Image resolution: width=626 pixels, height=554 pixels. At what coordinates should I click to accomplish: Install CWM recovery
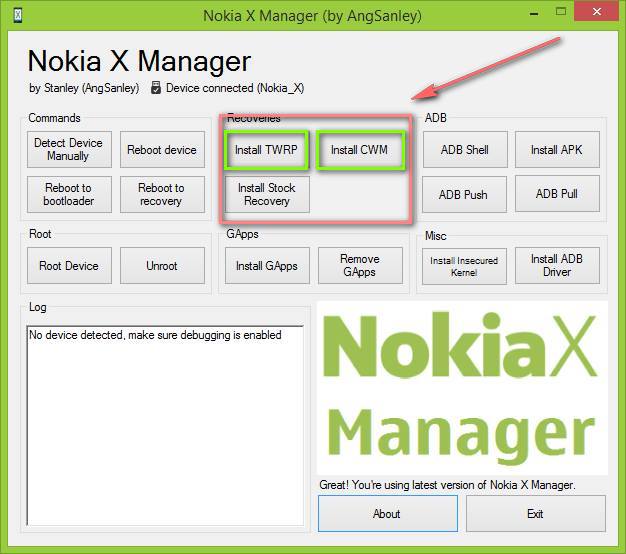[x=360, y=150]
